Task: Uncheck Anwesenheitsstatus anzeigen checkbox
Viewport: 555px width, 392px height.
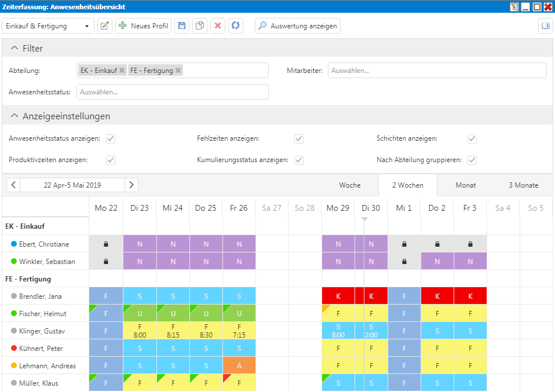Action: click(x=111, y=139)
